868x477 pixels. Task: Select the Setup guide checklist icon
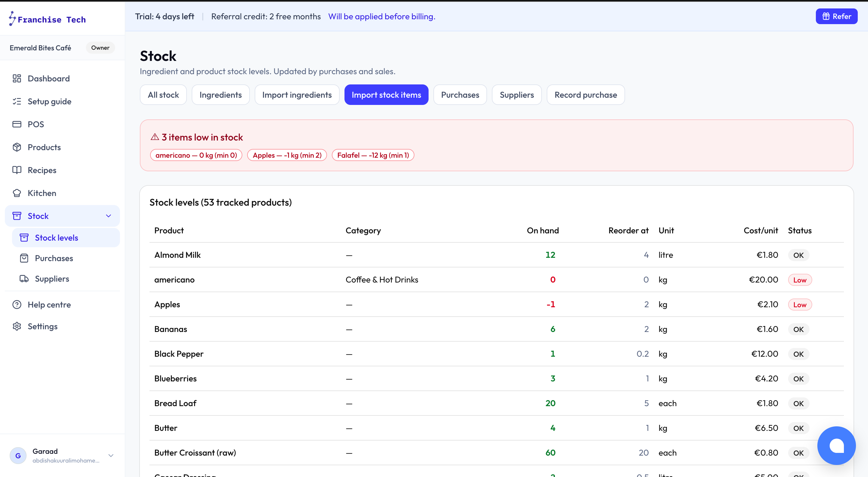[17, 102]
